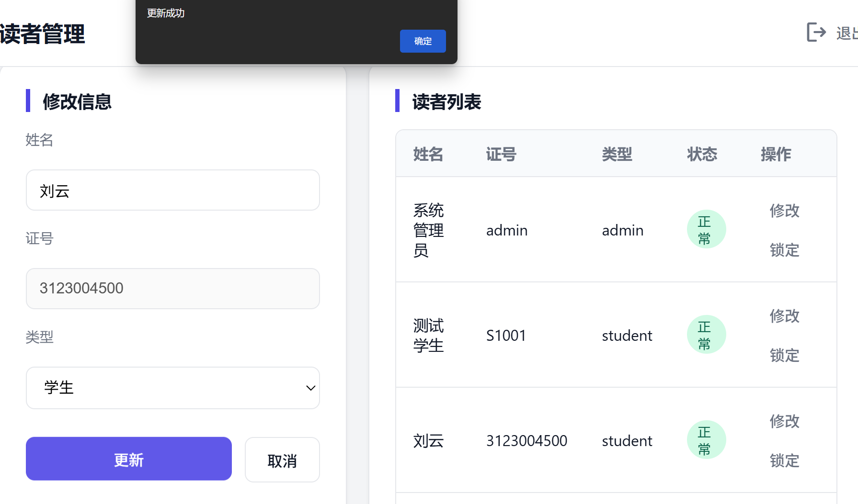This screenshot has height=504, width=858.
Task: Click the 修改信息 section heading
Action: (77, 101)
